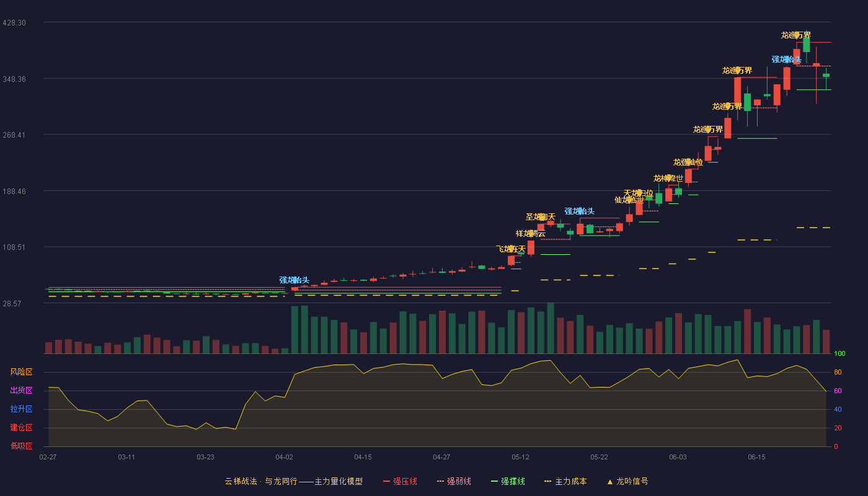The height and width of the screenshot is (496, 868).
Task: Click the 强龙抬头 label above the 05-22 candles
Action: coord(580,211)
